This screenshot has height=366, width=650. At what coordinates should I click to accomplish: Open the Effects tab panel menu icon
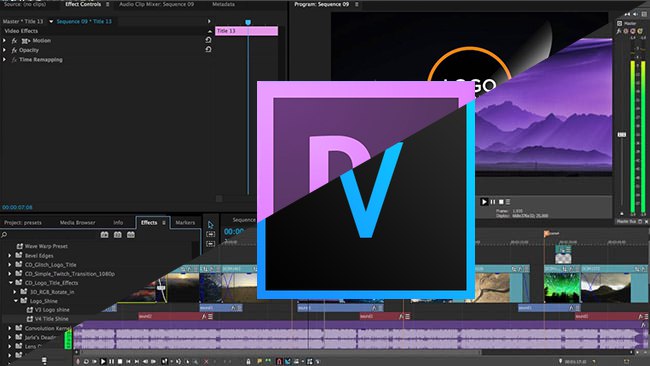click(x=164, y=223)
